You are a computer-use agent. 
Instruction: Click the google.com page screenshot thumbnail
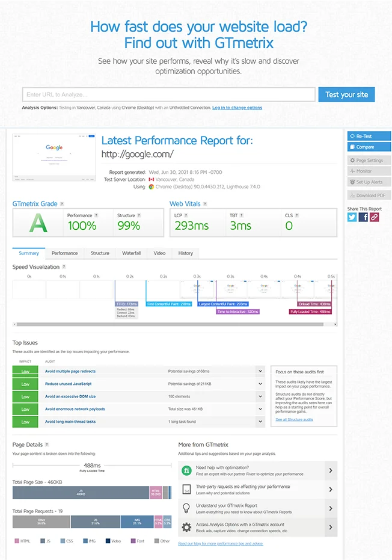coord(54,158)
